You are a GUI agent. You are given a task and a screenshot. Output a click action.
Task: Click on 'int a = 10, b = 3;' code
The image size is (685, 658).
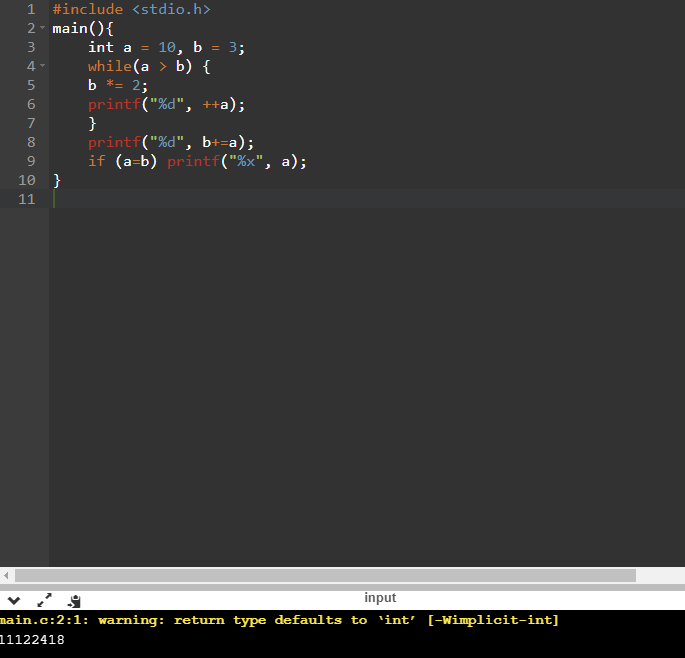166,47
